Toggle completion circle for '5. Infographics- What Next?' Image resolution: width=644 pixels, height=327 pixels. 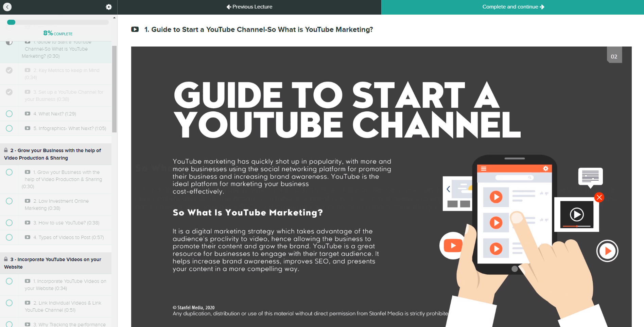pos(9,128)
